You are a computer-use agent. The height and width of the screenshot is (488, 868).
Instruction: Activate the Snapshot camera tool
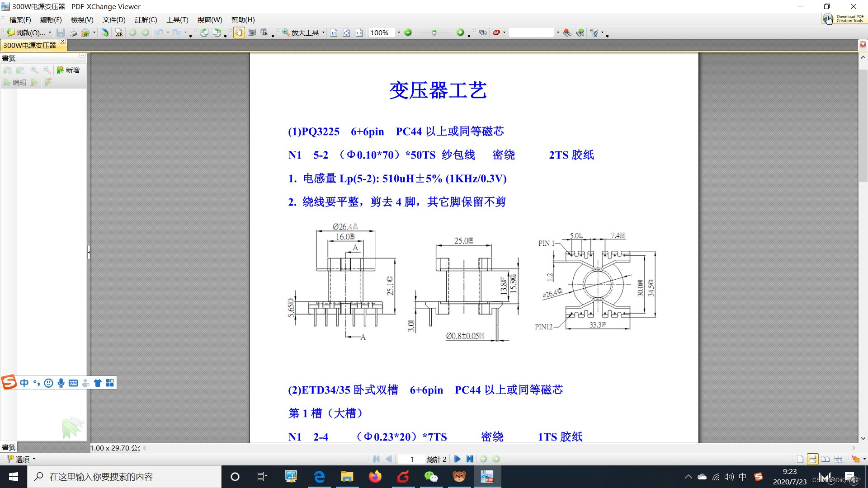click(x=252, y=33)
